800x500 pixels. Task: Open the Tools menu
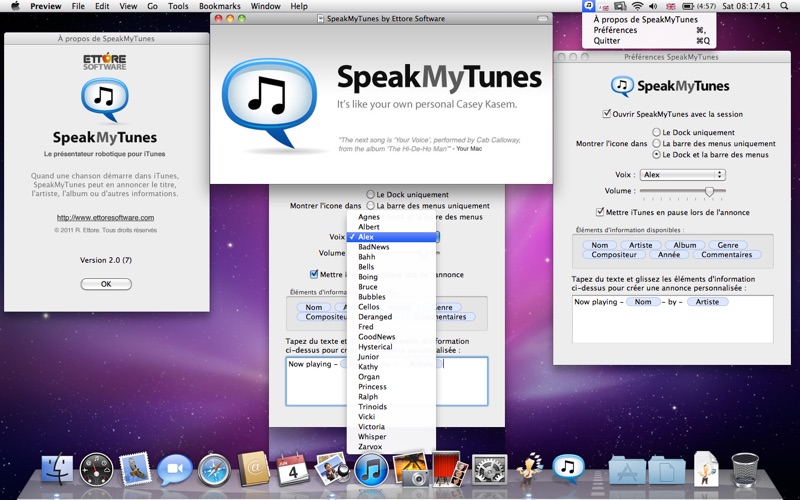tap(178, 6)
